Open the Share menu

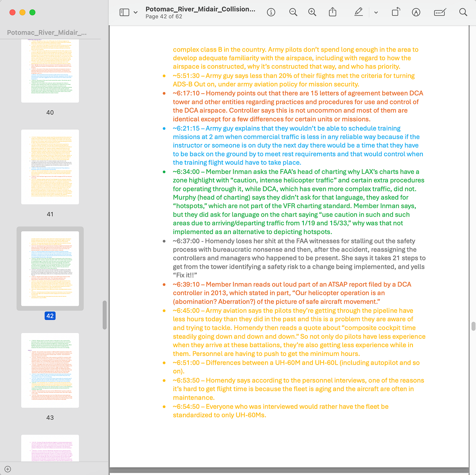(333, 12)
